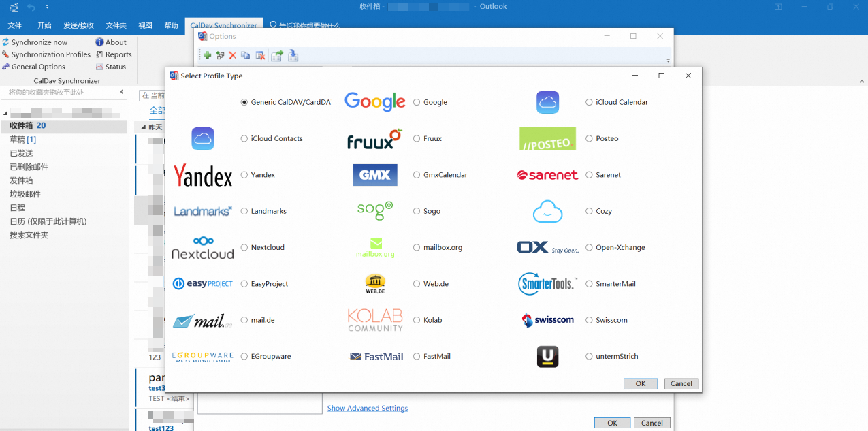Open the 文件 ribbon tab
868x431 pixels.
[15, 25]
